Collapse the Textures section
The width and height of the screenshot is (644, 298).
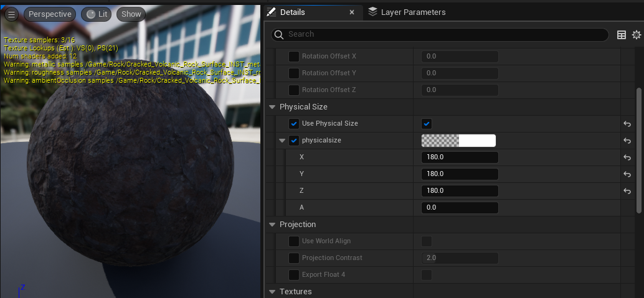(x=272, y=292)
